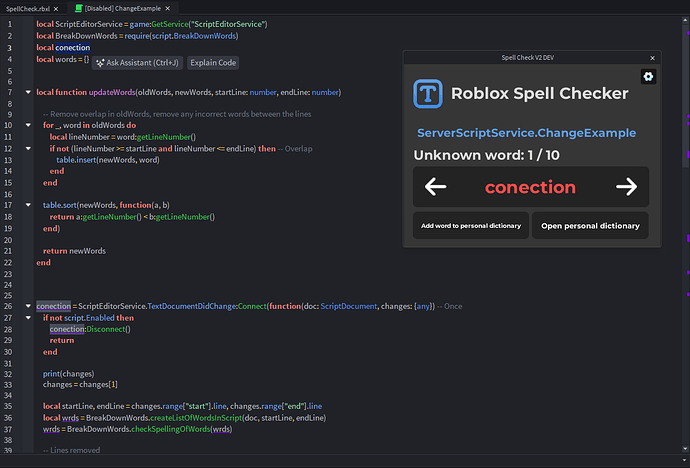Click createListOfWordsInScript on line 36

(196, 418)
